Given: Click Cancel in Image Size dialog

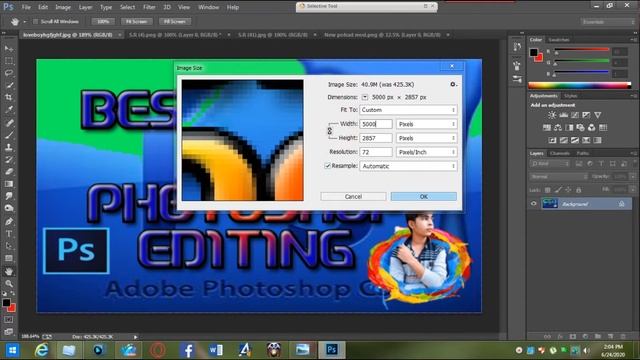Looking at the screenshot, I should tap(353, 196).
